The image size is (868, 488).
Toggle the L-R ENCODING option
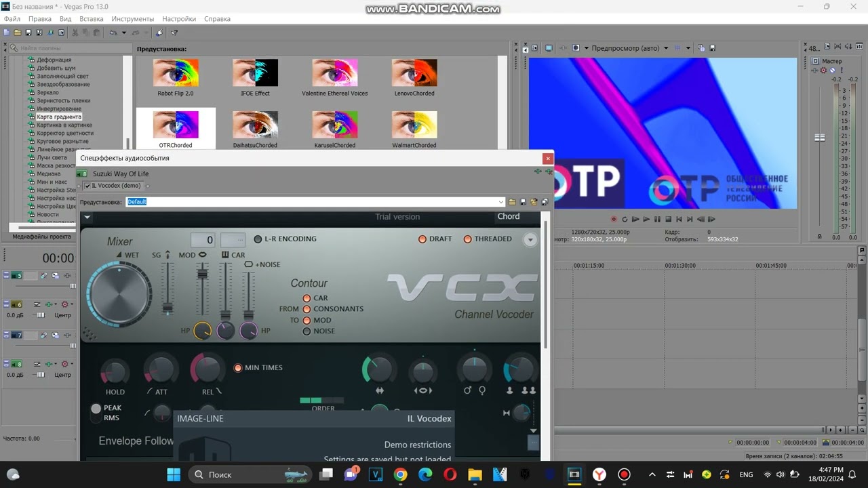click(258, 239)
